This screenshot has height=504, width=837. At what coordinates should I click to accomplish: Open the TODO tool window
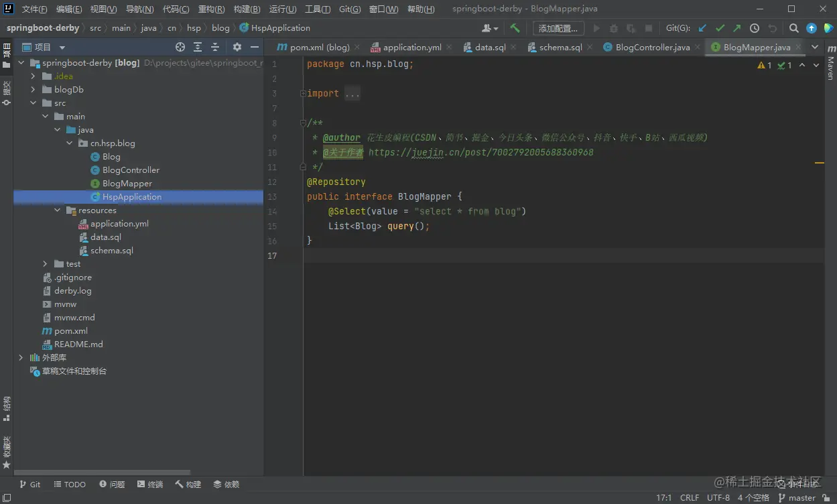pos(70,485)
